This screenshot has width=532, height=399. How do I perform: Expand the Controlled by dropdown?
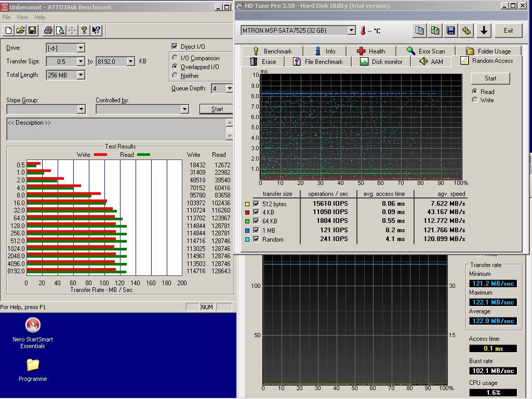[184, 109]
